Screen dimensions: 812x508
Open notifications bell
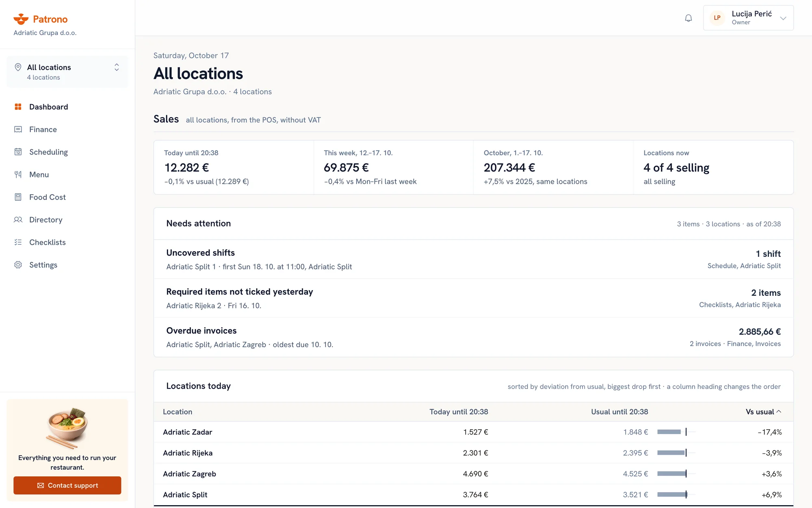[x=688, y=18]
